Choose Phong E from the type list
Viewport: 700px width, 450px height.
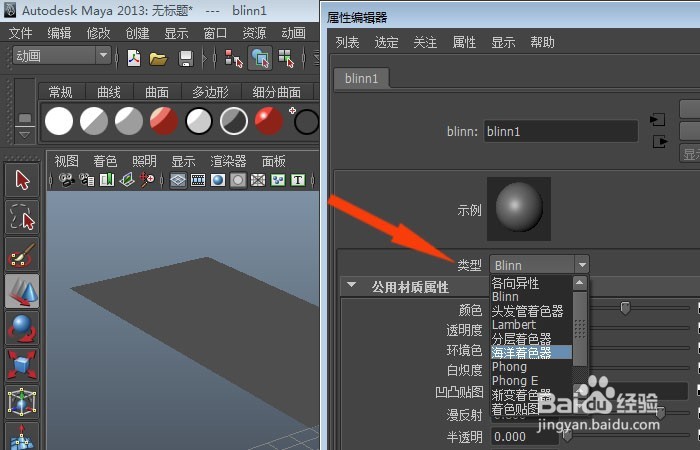coord(531,381)
